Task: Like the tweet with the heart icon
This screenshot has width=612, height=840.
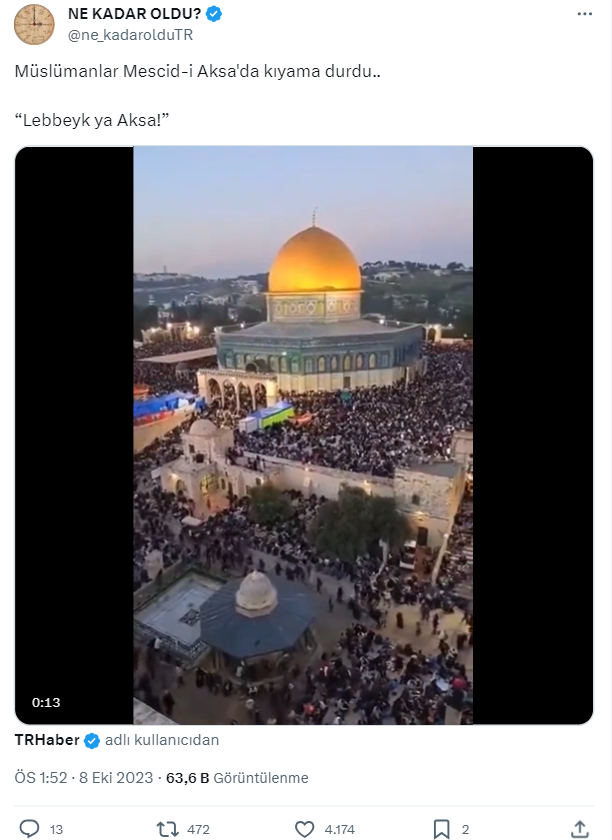Action: click(304, 829)
